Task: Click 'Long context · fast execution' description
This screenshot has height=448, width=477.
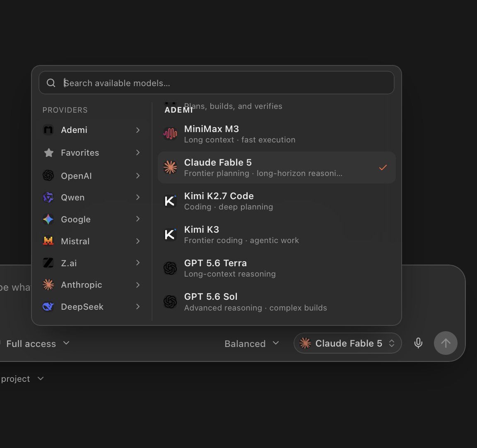Action: tap(240, 140)
